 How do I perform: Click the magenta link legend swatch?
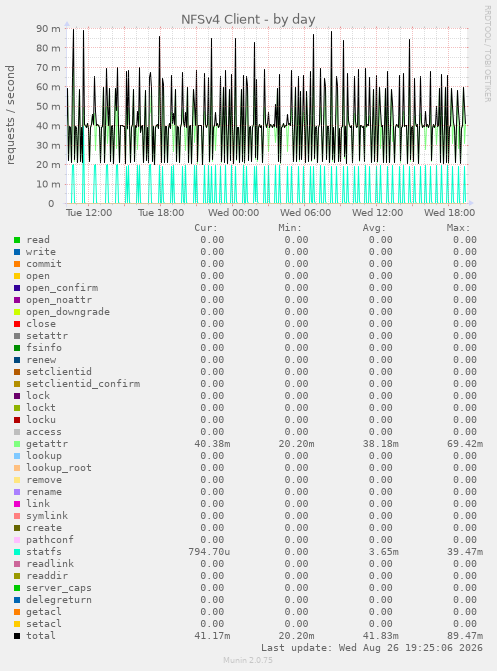pos(17,504)
